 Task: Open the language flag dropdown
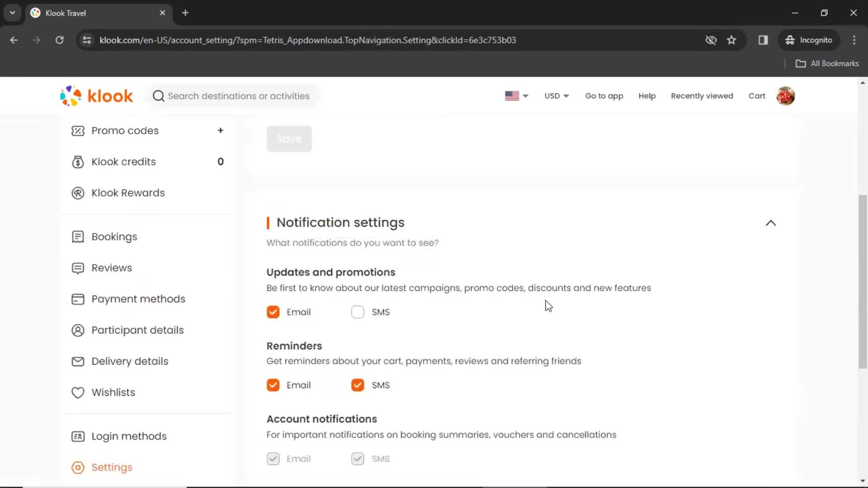coord(516,96)
